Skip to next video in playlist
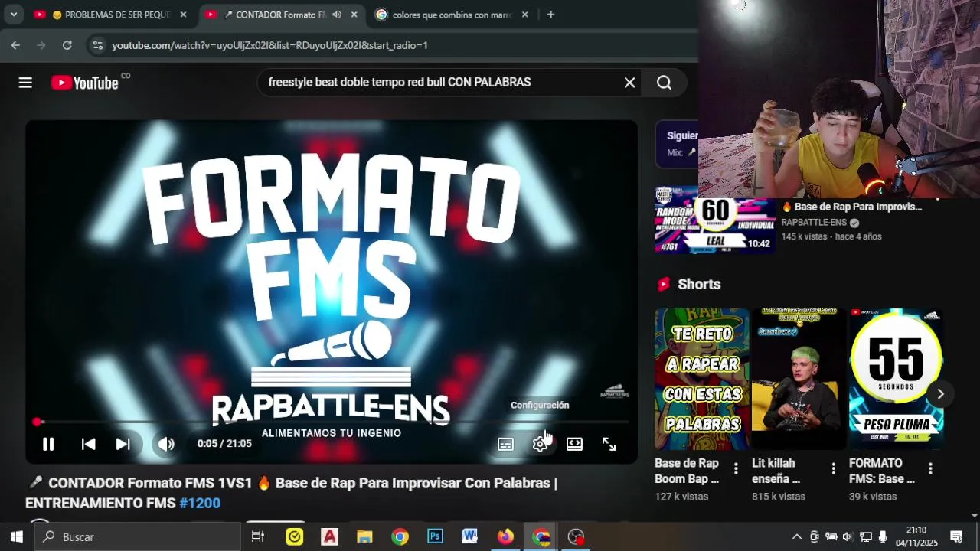980x551 pixels. point(122,444)
